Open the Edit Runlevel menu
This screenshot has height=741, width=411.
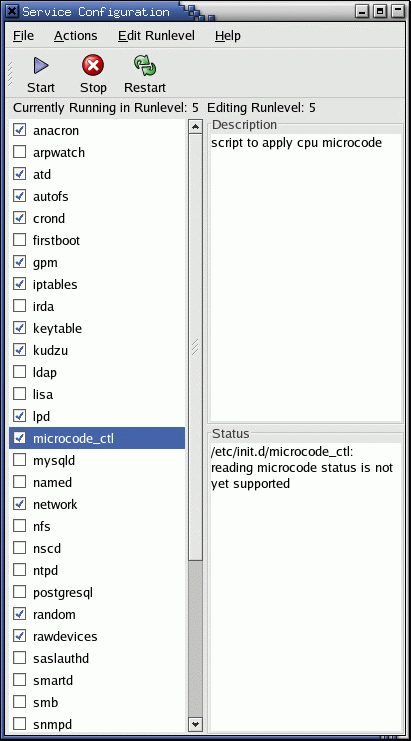(156, 36)
